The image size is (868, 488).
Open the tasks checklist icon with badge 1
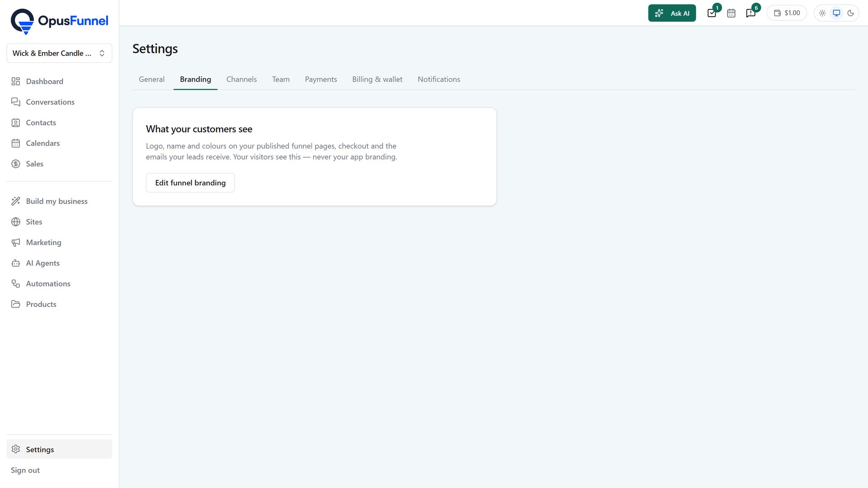click(x=712, y=13)
